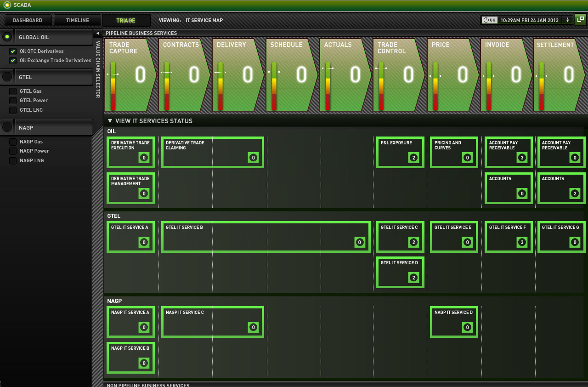Click the clock icon next to UK

click(486, 20)
